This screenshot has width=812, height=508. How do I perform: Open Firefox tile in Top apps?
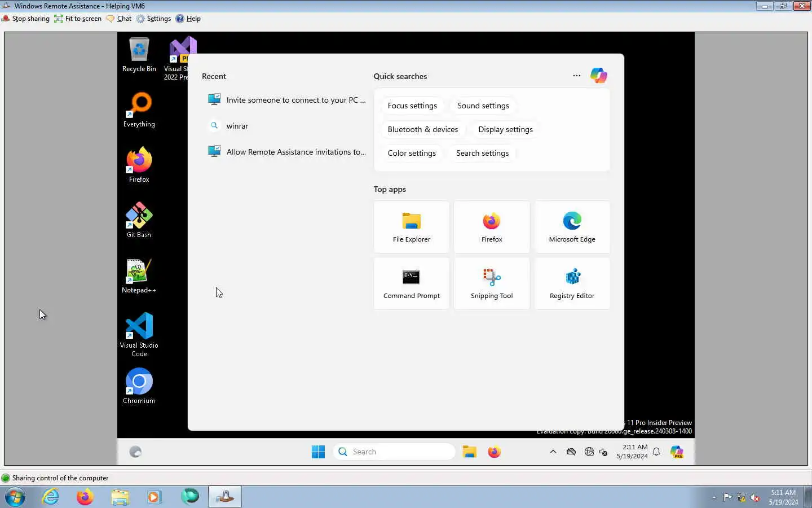[492, 227]
